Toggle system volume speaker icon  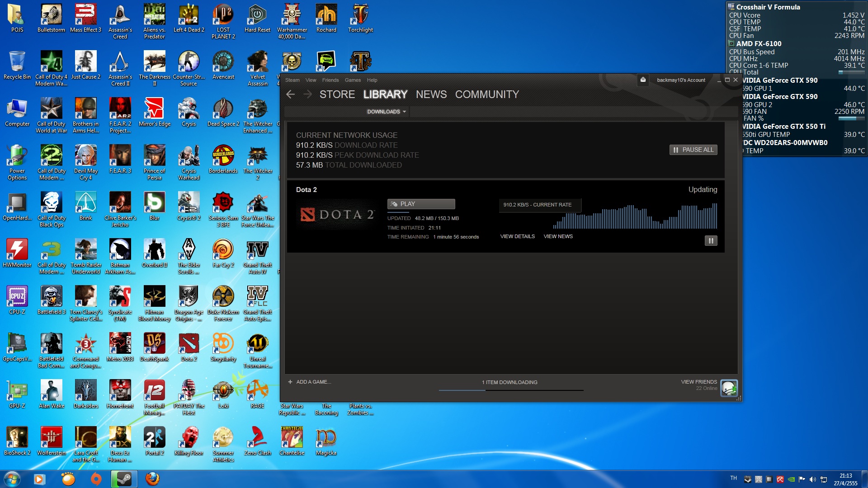[x=812, y=479]
